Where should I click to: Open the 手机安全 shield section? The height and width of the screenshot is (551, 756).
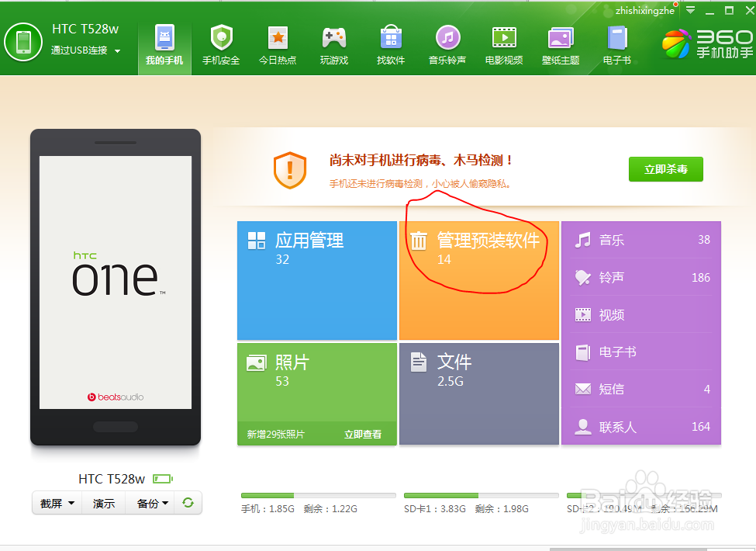click(221, 45)
